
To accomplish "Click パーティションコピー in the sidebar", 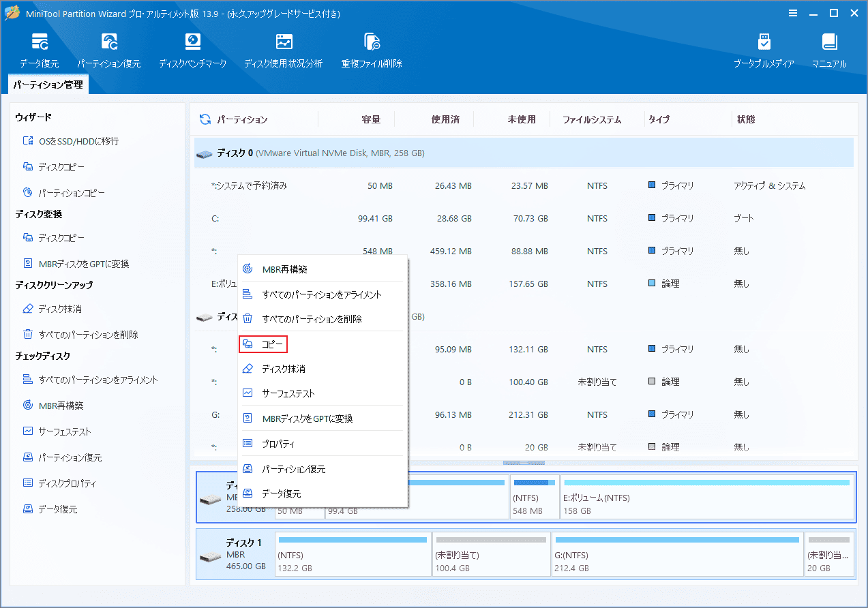I will point(64,193).
